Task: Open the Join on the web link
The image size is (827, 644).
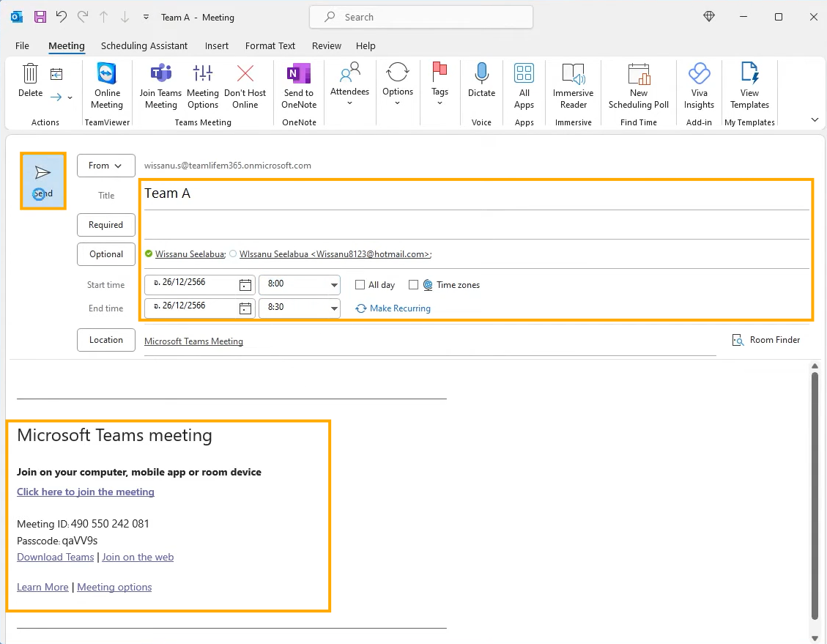Action: 138,558
